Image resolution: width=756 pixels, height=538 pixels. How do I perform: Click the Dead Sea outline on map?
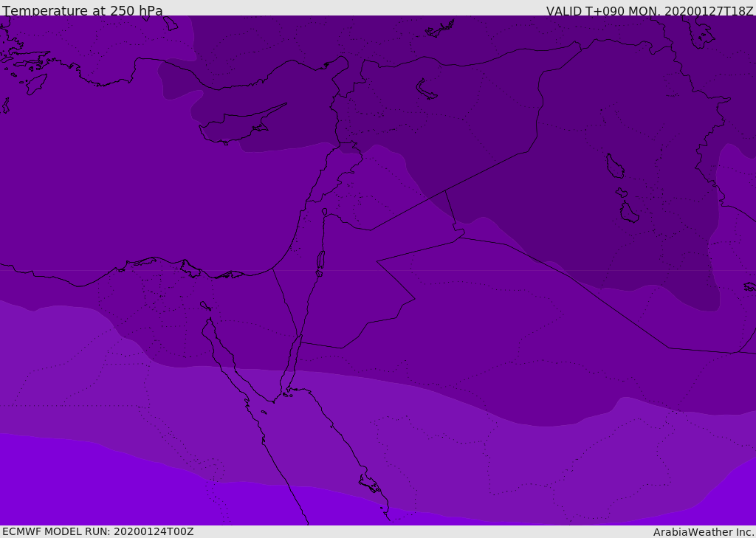point(320,261)
